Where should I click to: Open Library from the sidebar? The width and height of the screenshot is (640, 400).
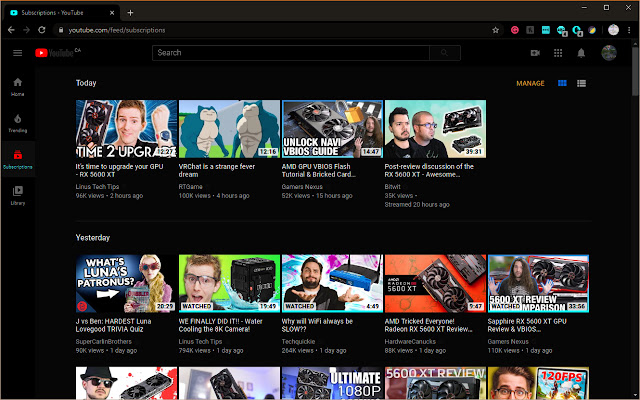point(17,194)
